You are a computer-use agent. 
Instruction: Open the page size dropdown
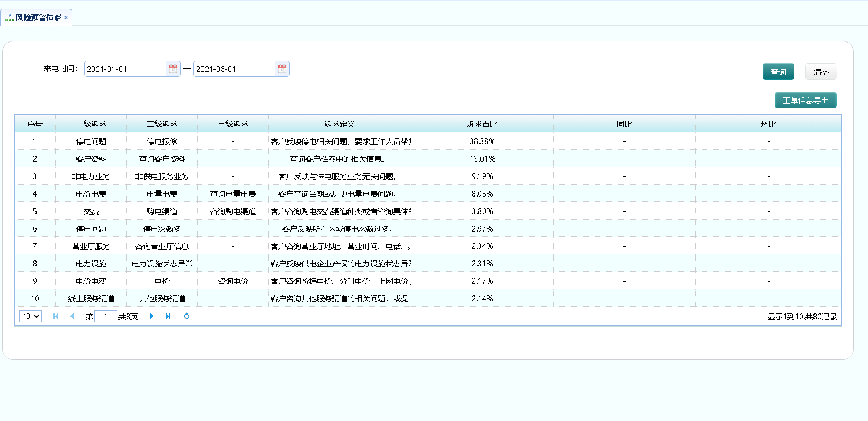[31, 316]
